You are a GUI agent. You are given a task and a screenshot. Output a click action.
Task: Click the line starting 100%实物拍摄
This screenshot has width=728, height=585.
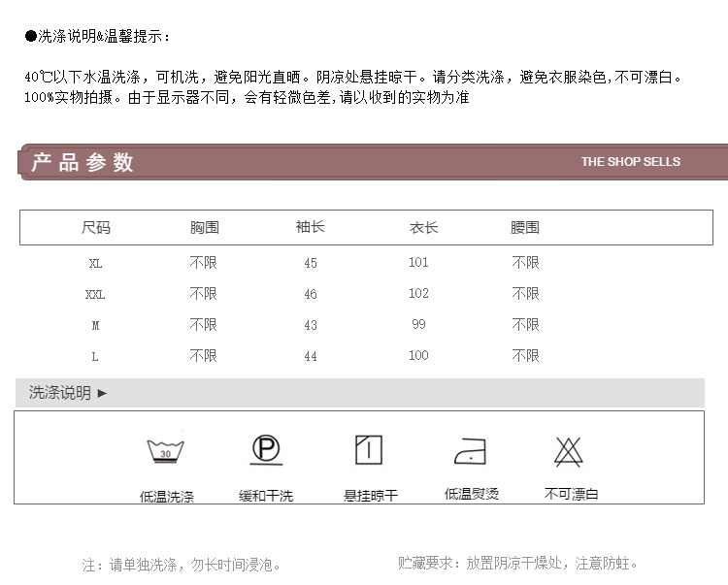pyautogui.click(x=247, y=97)
